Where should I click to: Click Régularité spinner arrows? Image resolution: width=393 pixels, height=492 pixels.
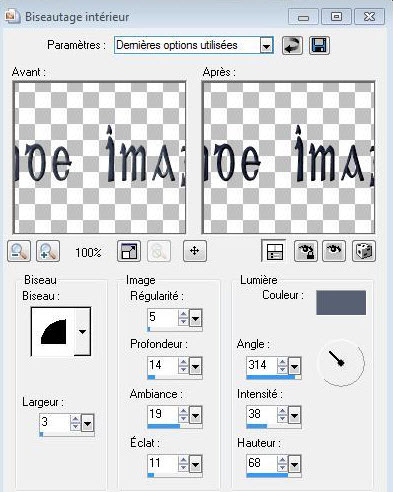tap(183, 318)
